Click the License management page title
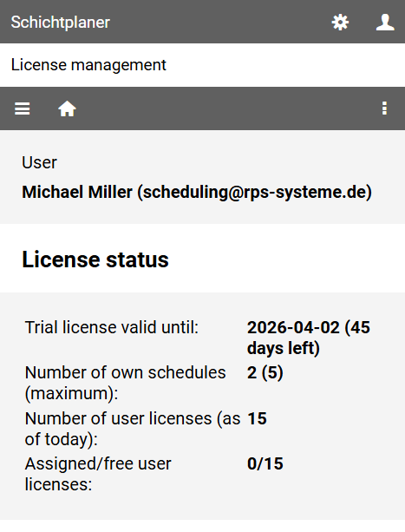The height and width of the screenshot is (532, 405). tap(88, 65)
